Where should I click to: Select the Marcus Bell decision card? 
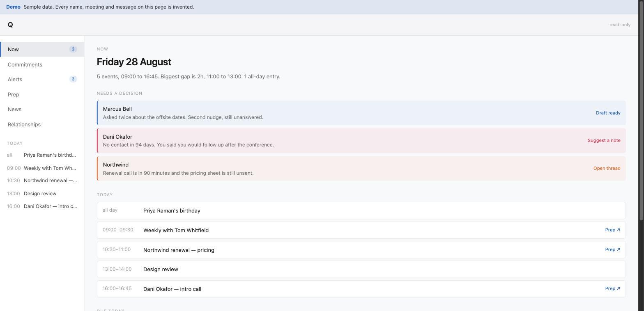[361, 113]
